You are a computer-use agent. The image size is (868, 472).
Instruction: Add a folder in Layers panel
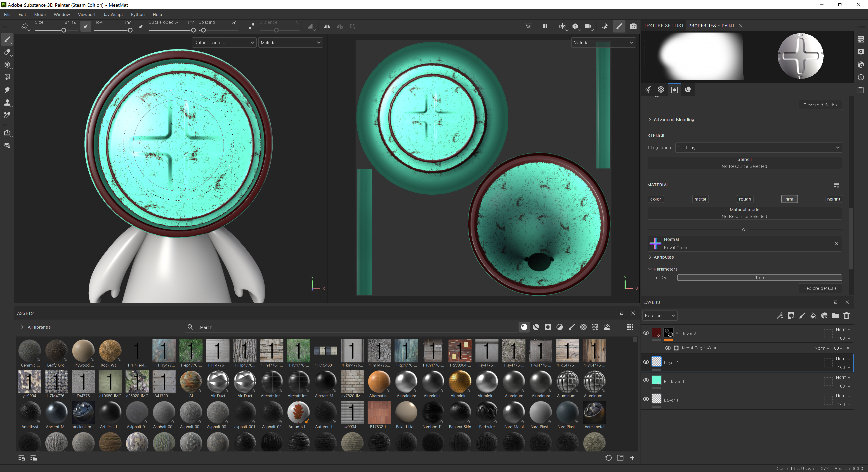pos(835,315)
